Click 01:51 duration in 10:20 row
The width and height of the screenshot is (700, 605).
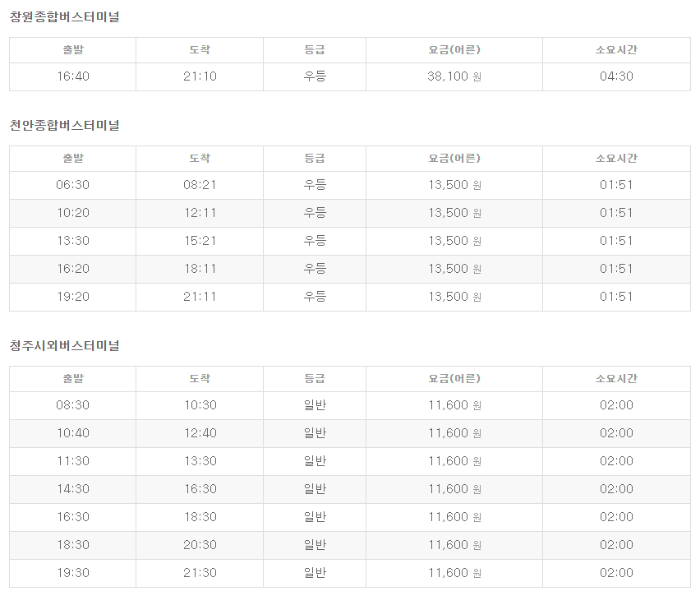(616, 213)
